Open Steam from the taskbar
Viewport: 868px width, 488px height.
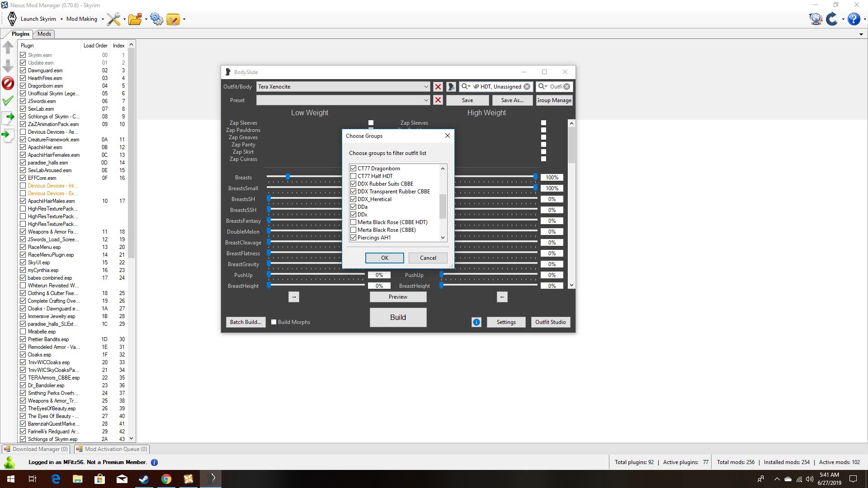(144, 479)
